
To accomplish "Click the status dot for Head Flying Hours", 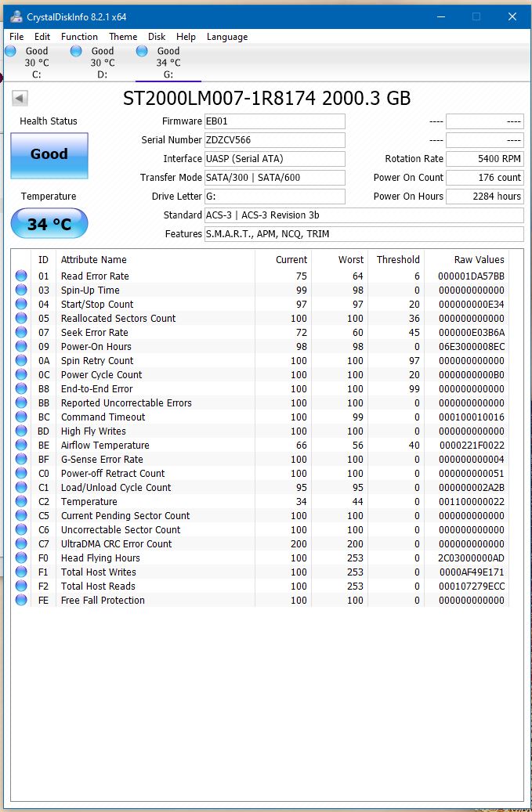I will [x=21, y=558].
